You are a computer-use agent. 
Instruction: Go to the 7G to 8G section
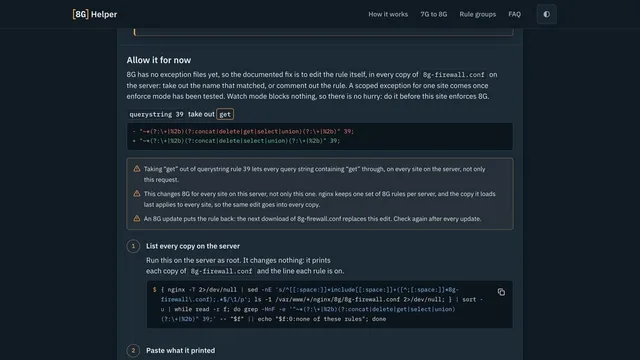pos(433,14)
